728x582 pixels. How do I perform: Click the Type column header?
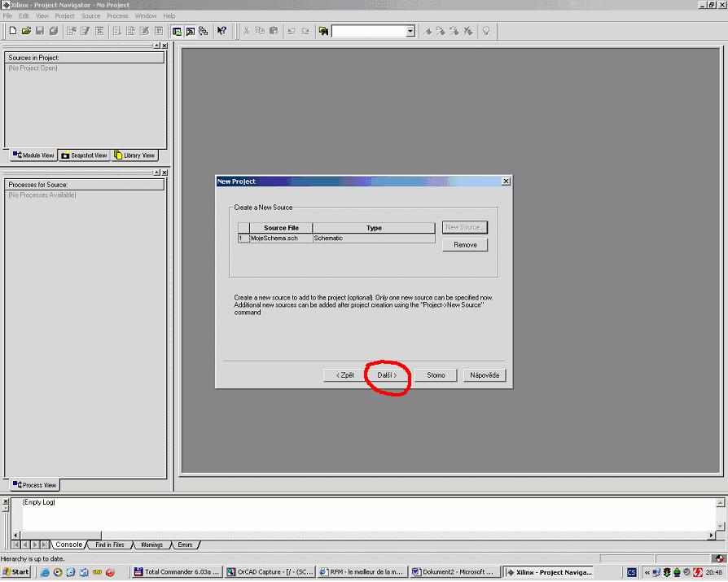pyautogui.click(x=374, y=228)
